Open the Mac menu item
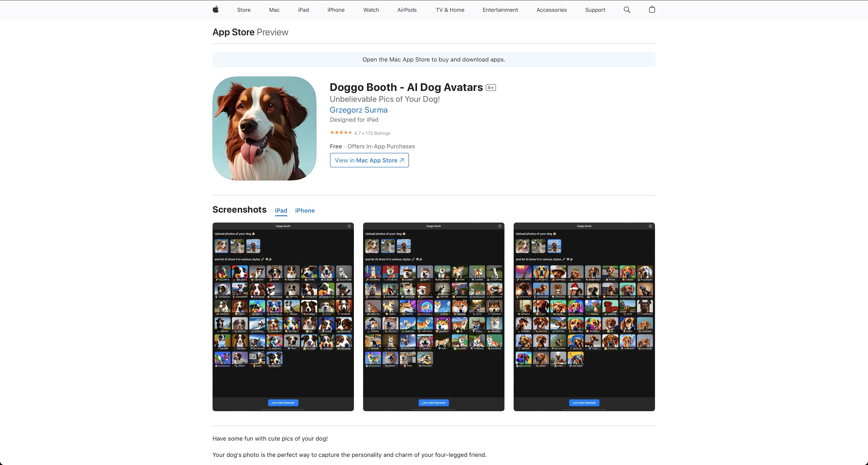This screenshot has height=465, width=868. 274,10
